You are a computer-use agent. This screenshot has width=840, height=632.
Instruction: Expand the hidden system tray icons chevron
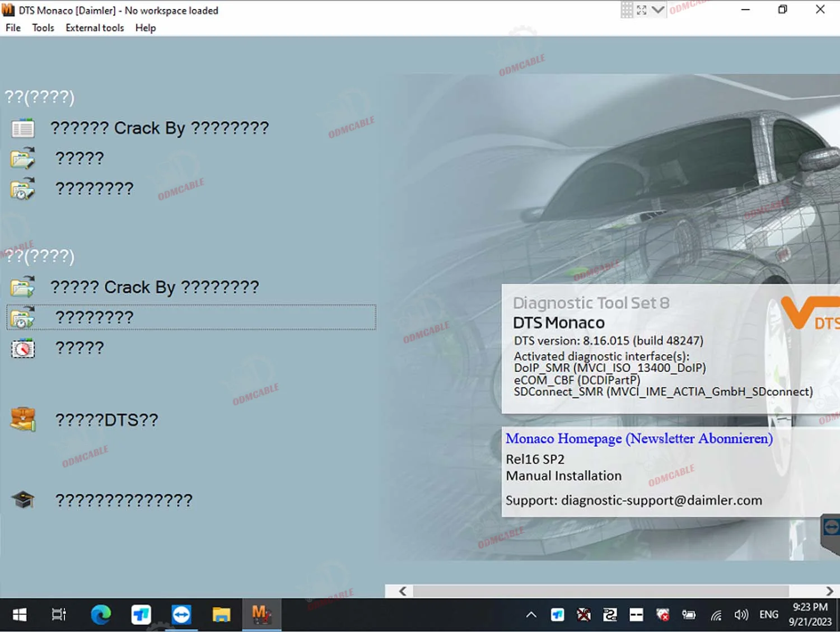click(531, 615)
